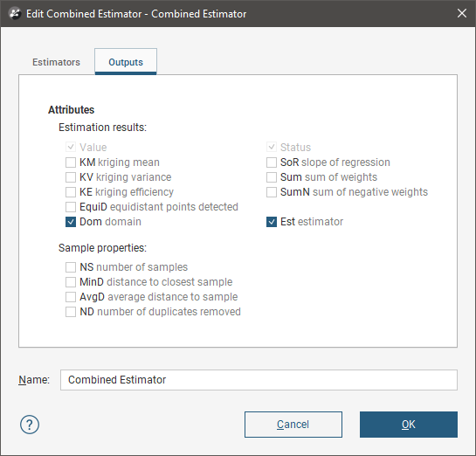Viewport: 476px width, 456px height.
Task: Open the help question mark icon
Action: coord(30,425)
